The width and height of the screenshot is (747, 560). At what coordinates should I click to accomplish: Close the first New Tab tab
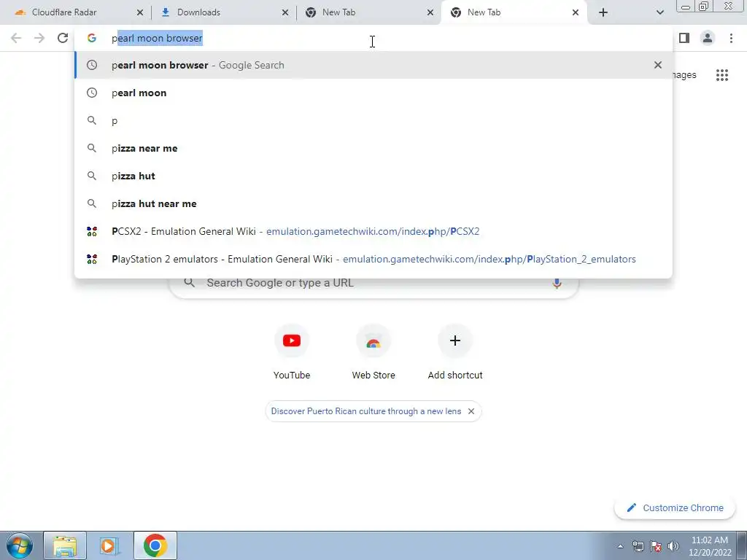tap(430, 13)
